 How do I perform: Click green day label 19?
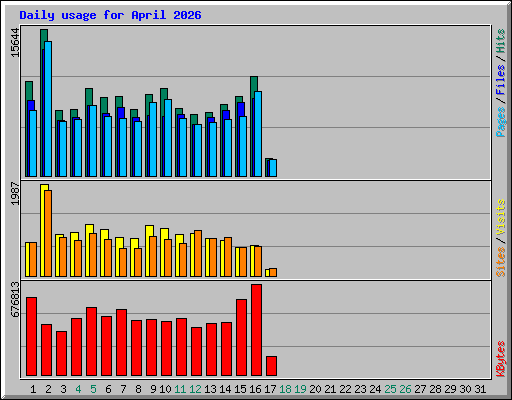300,389
